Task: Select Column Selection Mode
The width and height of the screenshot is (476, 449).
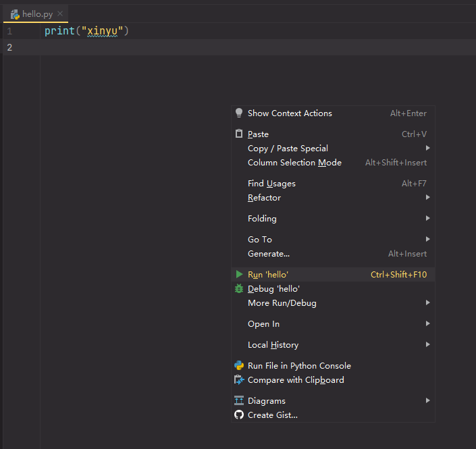Action: pos(334,163)
